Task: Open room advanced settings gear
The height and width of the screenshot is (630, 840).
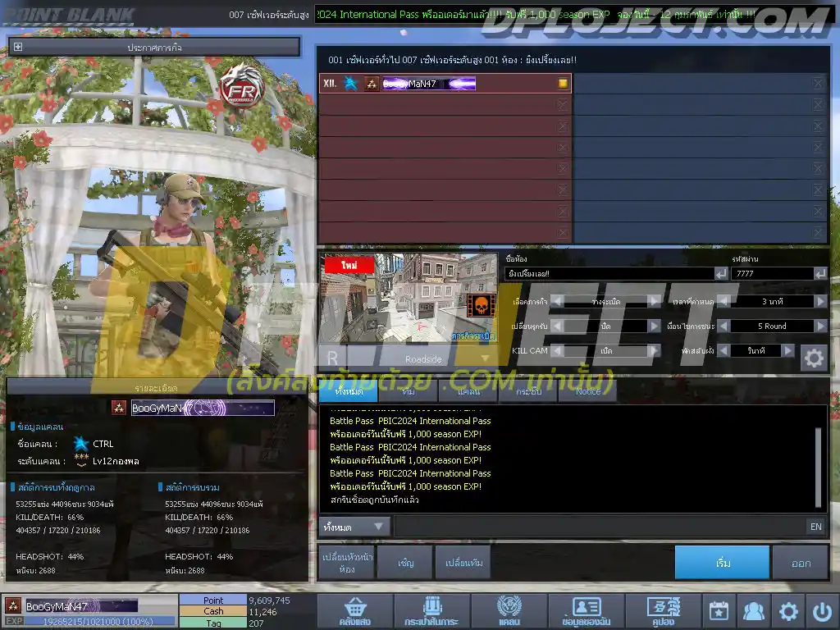Action: click(x=814, y=358)
